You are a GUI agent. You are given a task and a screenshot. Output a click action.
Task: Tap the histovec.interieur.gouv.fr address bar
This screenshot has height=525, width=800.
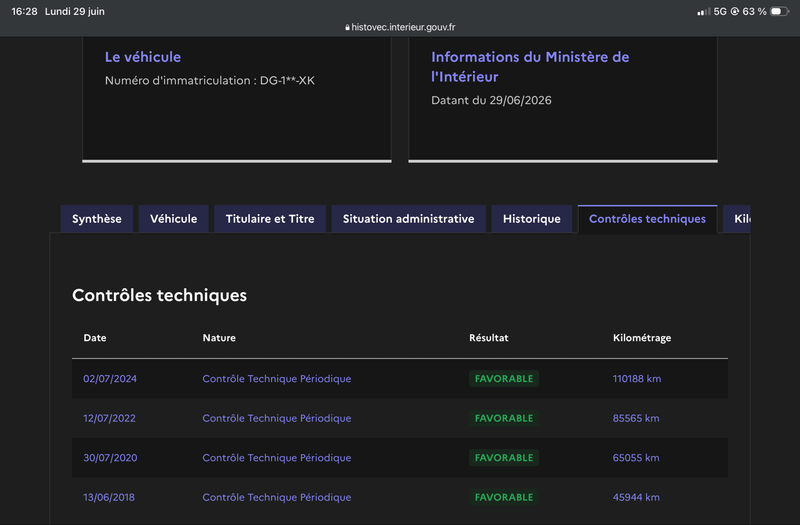[x=400, y=27]
